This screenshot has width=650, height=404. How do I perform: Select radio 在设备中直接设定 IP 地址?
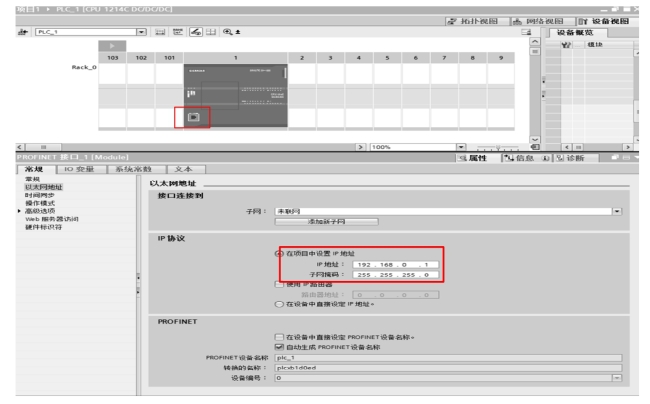click(279, 304)
